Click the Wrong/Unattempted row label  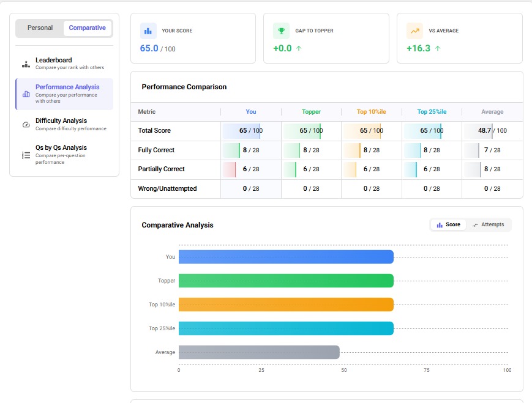[167, 189]
